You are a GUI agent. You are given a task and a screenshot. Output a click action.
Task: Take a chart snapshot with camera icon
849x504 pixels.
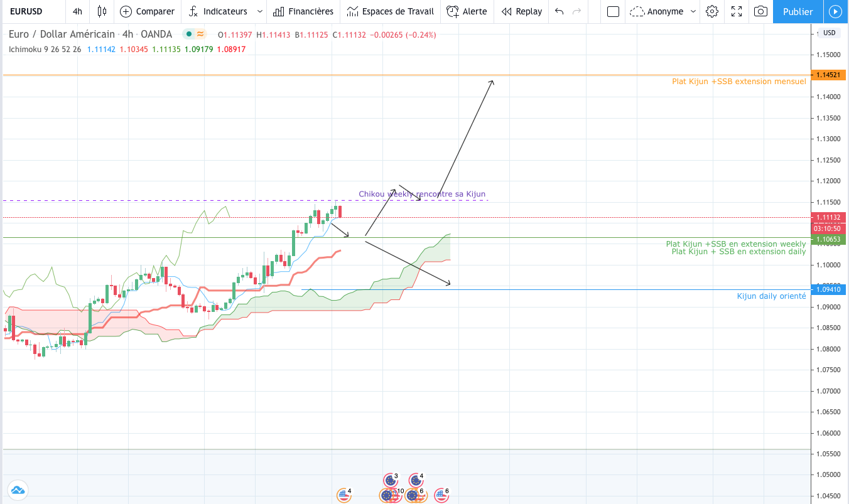(x=760, y=11)
